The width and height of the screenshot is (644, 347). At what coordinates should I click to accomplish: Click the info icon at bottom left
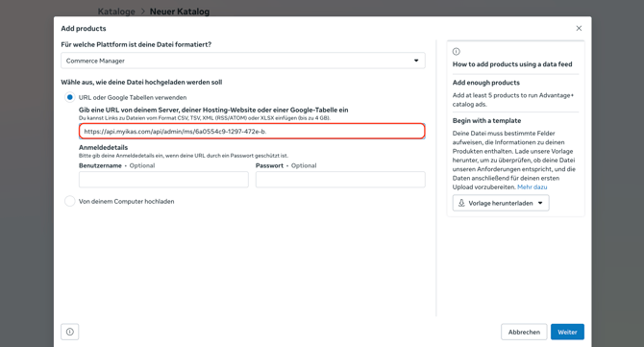70,332
